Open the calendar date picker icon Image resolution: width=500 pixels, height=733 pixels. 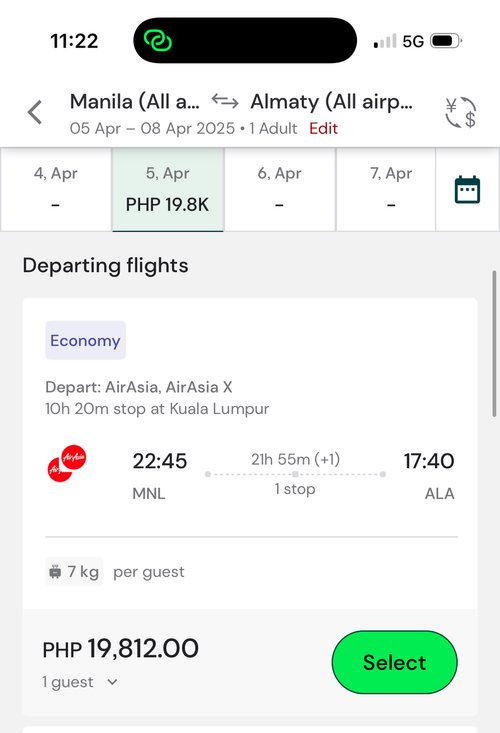coord(467,190)
